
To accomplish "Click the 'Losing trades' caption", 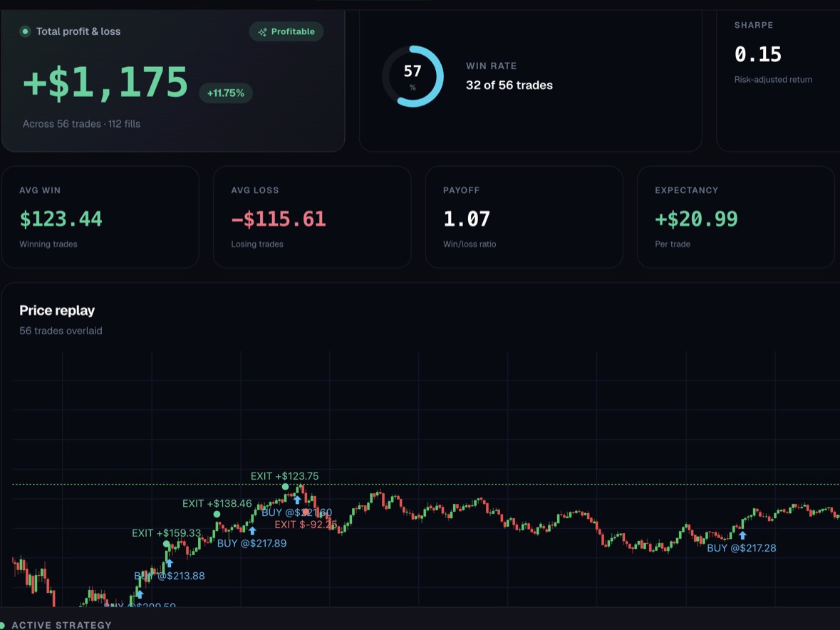I will pyautogui.click(x=257, y=244).
